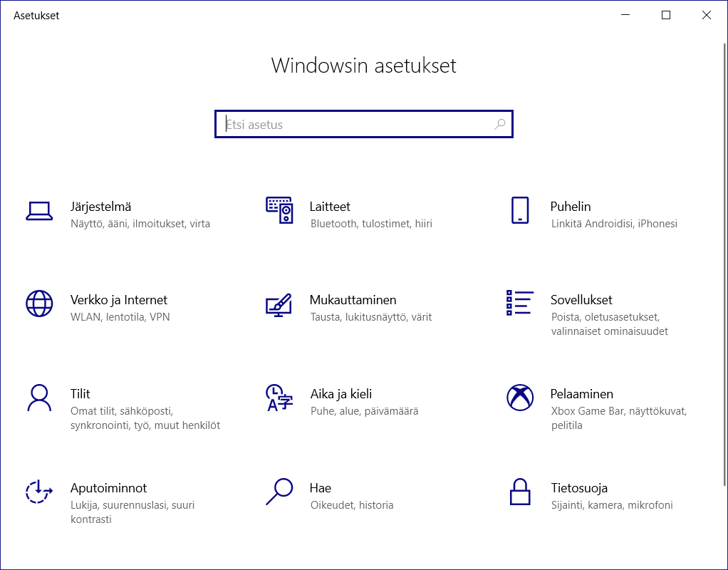728x570 pixels.
Task: Click text 'Oikeudet, historia'
Action: (352, 505)
